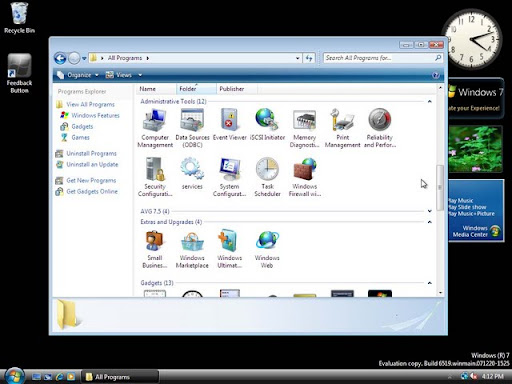Go back with the Back arrow

(60, 58)
